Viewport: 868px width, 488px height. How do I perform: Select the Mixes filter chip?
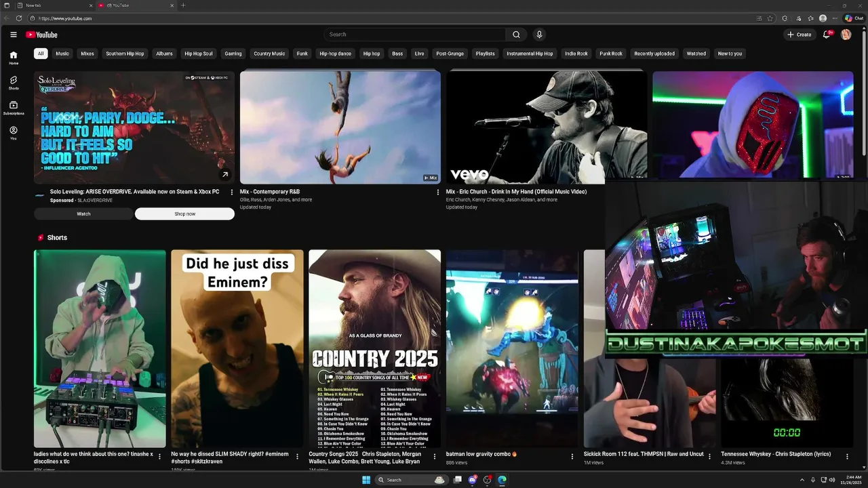coord(87,54)
